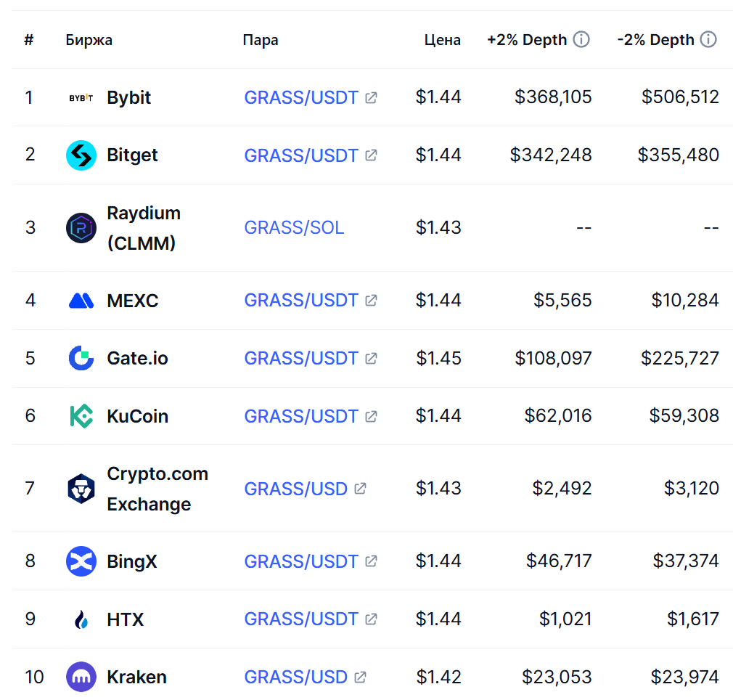Click external link icon for HTX pair
733x700 pixels.
[371, 619]
